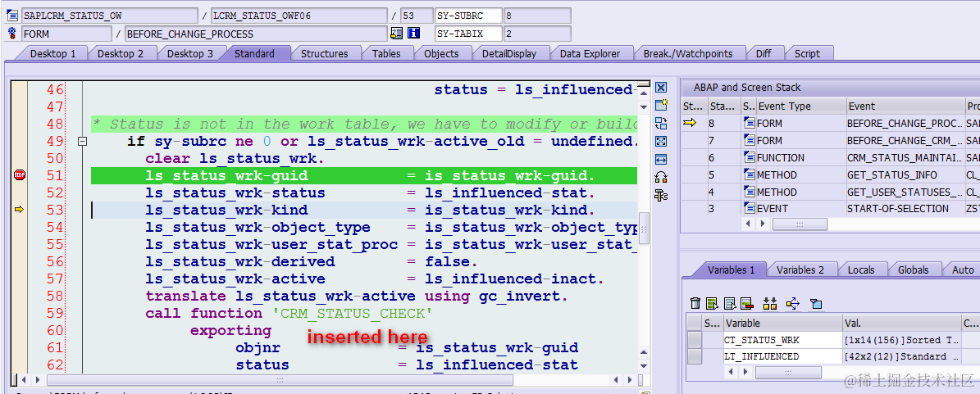
Task: Click the GET_STATUS_INFO event in the stack
Action: click(904, 174)
